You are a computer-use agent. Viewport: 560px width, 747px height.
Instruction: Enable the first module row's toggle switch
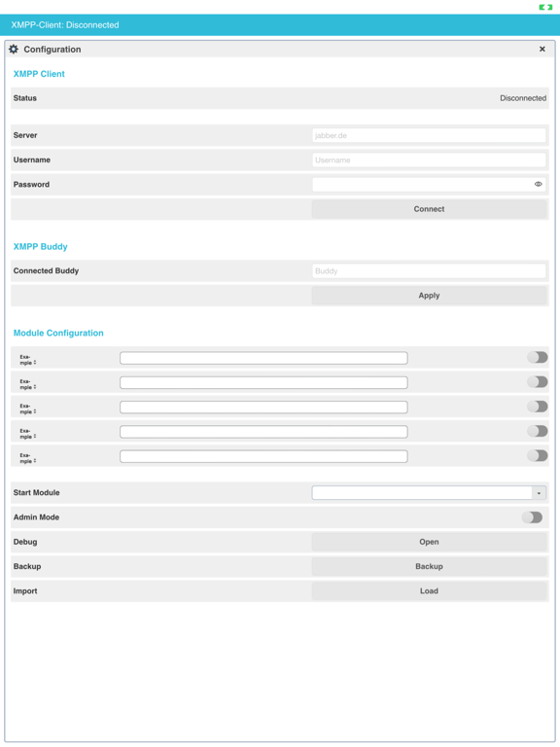click(537, 357)
